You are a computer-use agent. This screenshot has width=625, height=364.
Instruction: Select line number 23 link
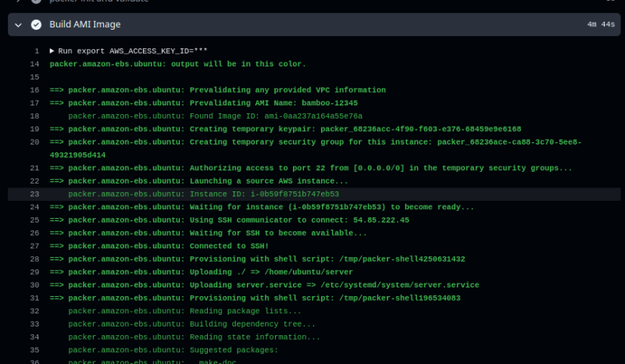pyautogui.click(x=34, y=194)
